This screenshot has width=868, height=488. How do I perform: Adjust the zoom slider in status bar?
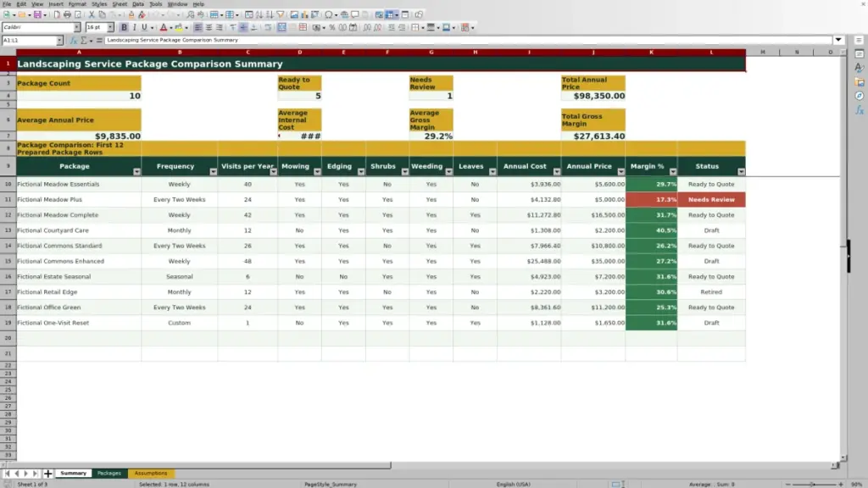pos(813,484)
